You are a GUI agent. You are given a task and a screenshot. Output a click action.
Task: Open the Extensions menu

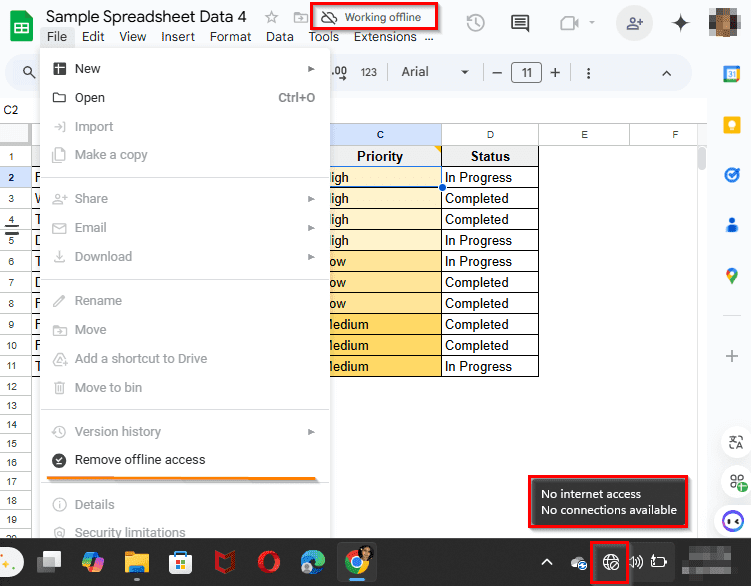tap(385, 37)
